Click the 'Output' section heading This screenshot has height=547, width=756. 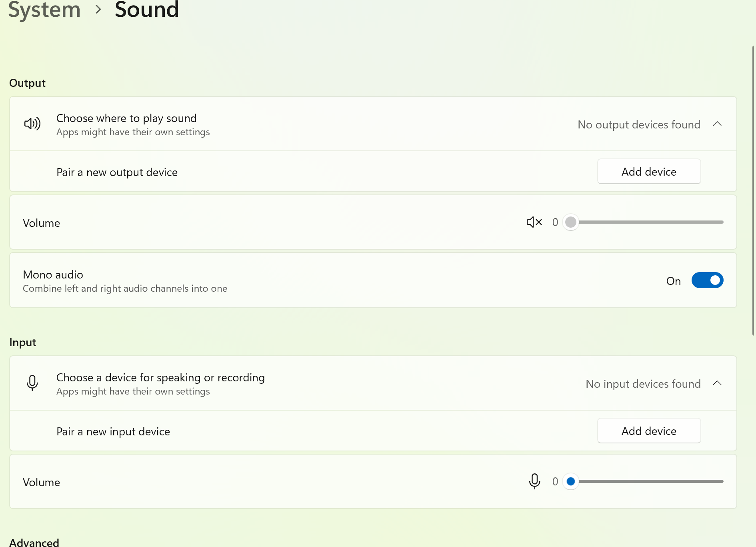27,83
